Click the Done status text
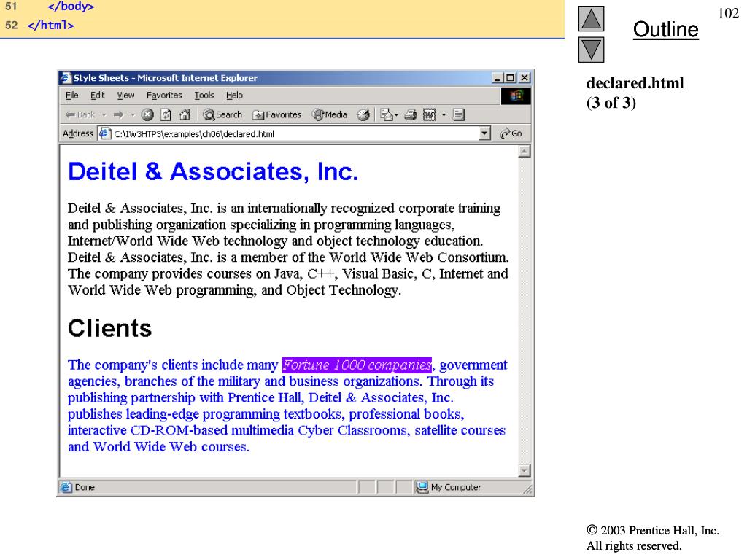 [85, 487]
